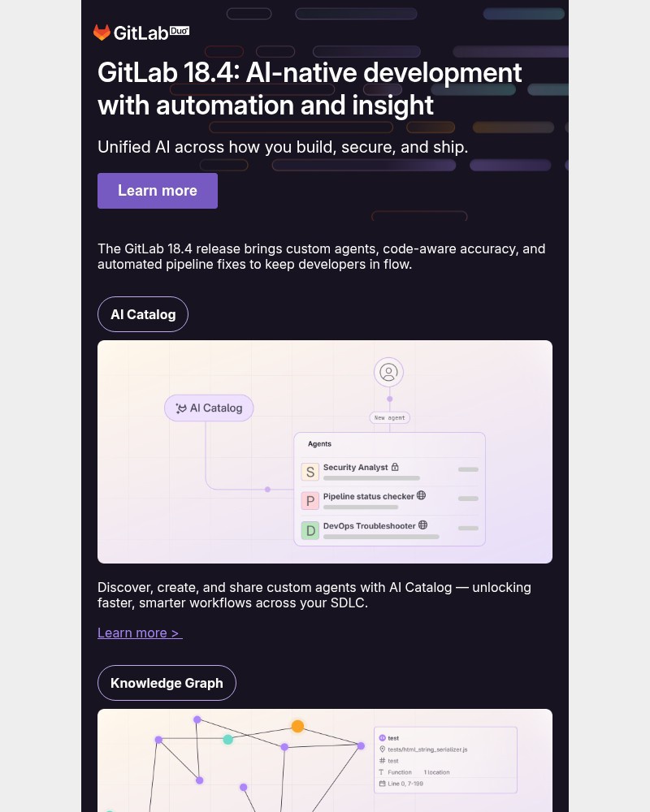Click the purple Learn more button

click(158, 191)
